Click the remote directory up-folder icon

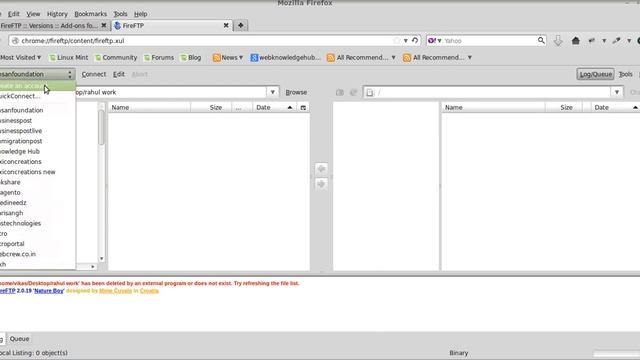click(x=340, y=92)
